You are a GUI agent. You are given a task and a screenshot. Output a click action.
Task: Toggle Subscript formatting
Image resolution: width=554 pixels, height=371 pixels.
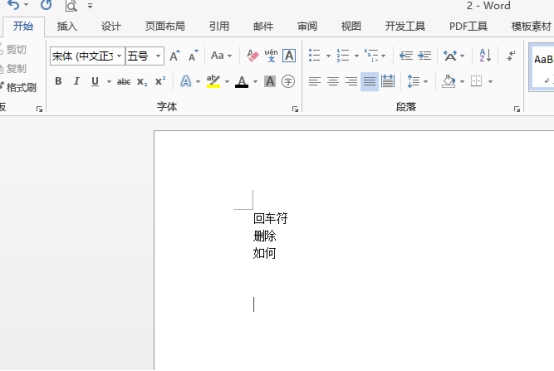coord(142,82)
